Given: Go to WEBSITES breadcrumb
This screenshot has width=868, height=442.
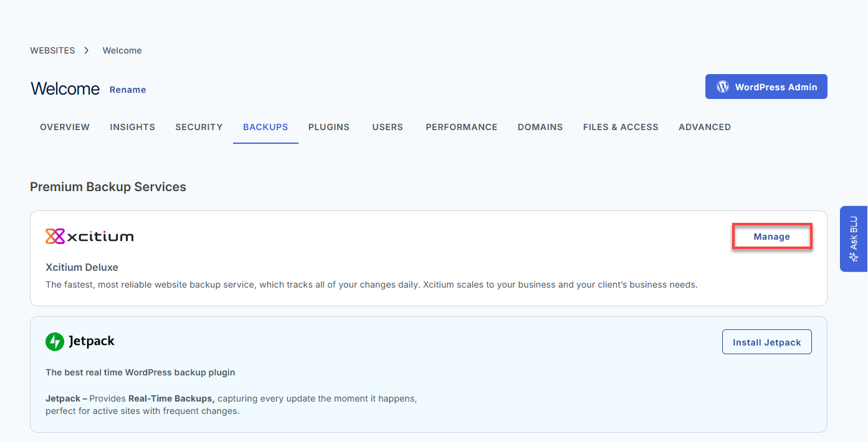Looking at the screenshot, I should 52,50.
